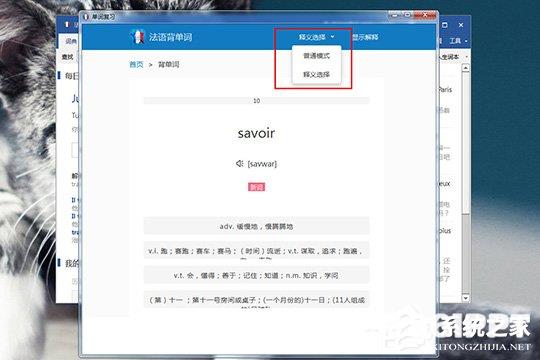Click the phonetic transcription [savwar]

pyautogui.click(x=262, y=164)
